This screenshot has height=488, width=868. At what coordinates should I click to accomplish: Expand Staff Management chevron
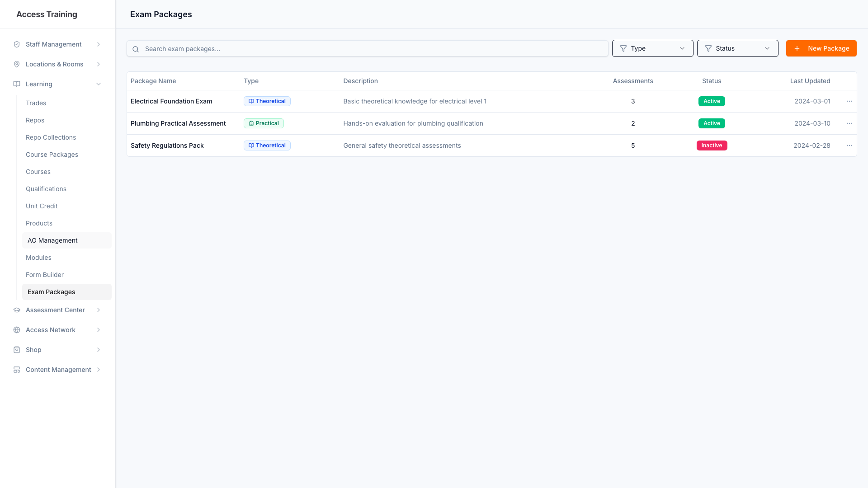point(99,44)
